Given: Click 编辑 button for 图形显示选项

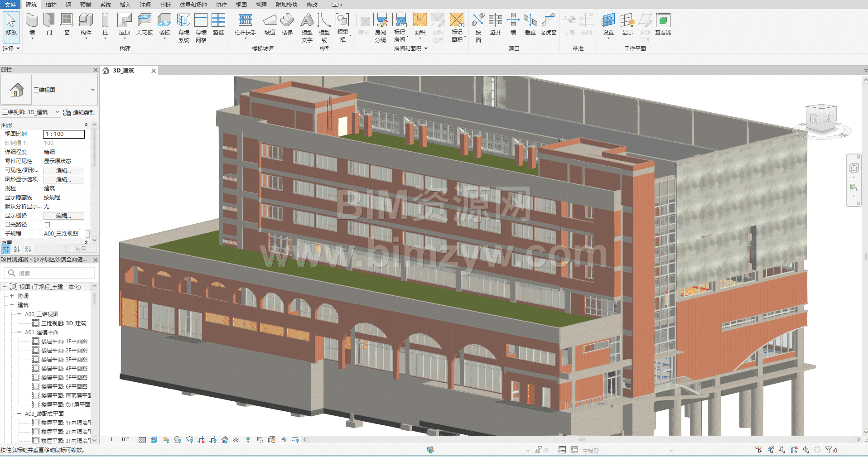Looking at the screenshot, I should pos(63,179).
